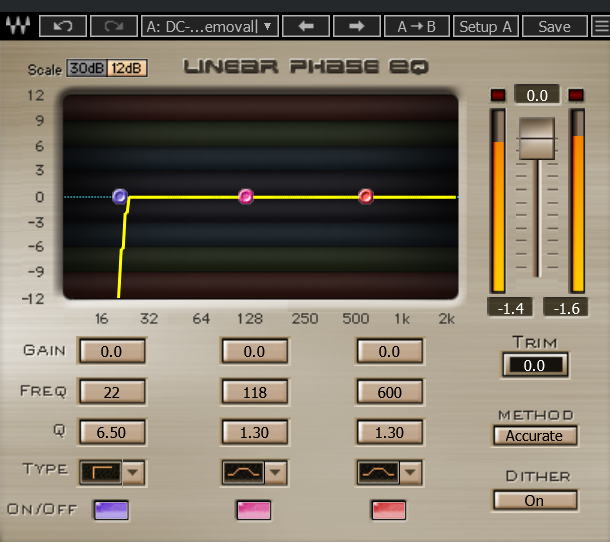This screenshot has width=610, height=542.
Task: Expand the pink band type dropdown arrow
Action: pos(275,472)
